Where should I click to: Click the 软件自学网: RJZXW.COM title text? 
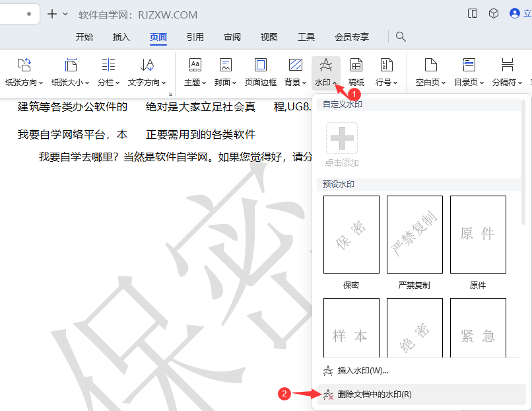point(138,15)
